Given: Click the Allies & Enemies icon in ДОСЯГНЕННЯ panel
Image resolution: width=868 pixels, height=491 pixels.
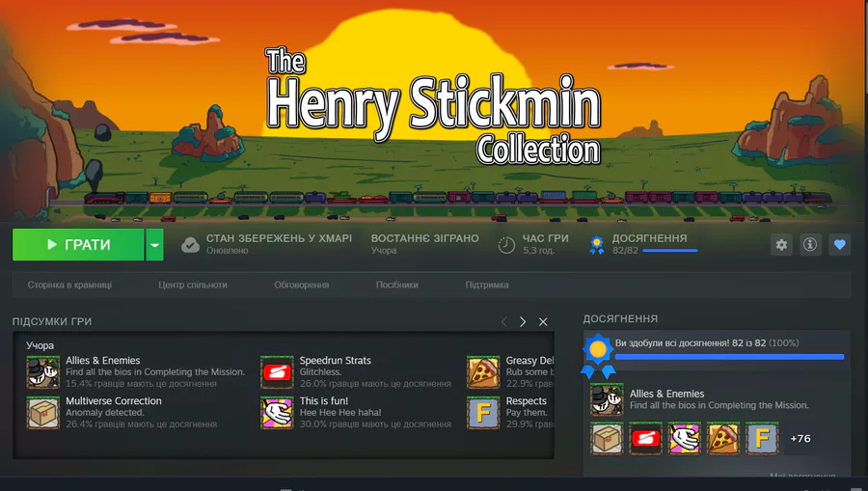Looking at the screenshot, I should (607, 399).
